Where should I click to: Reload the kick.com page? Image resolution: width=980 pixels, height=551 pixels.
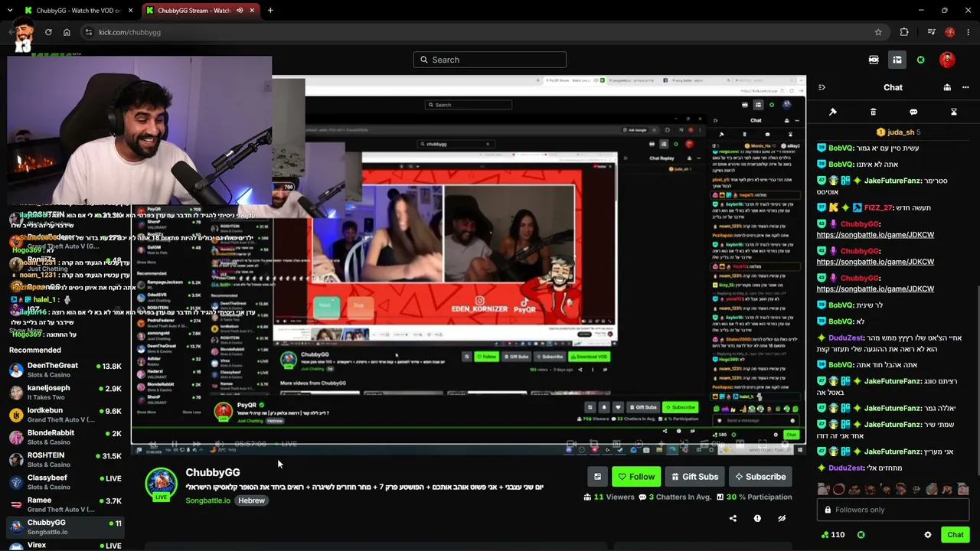point(48,32)
